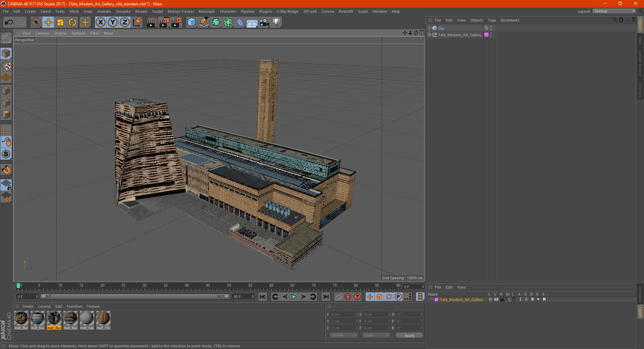Activate the Move tool
This screenshot has width=644, height=349.
coord(48,22)
